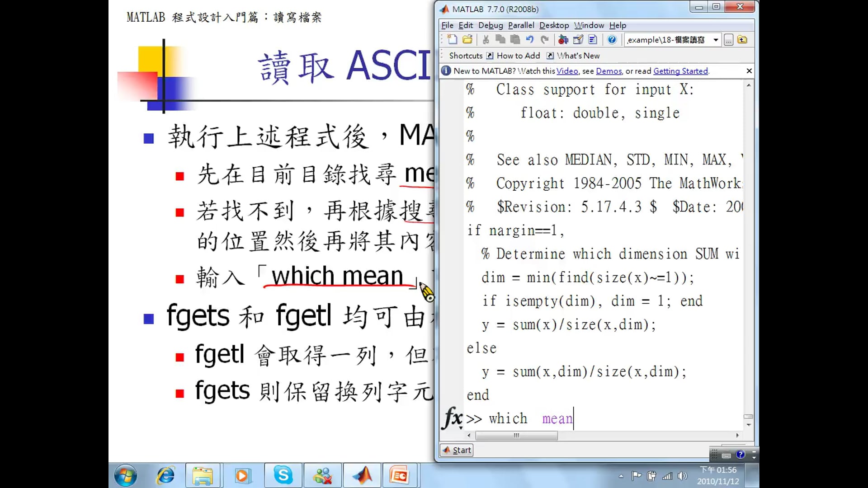The height and width of the screenshot is (488, 868).
Task: Open the Debug menu
Action: (491, 25)
